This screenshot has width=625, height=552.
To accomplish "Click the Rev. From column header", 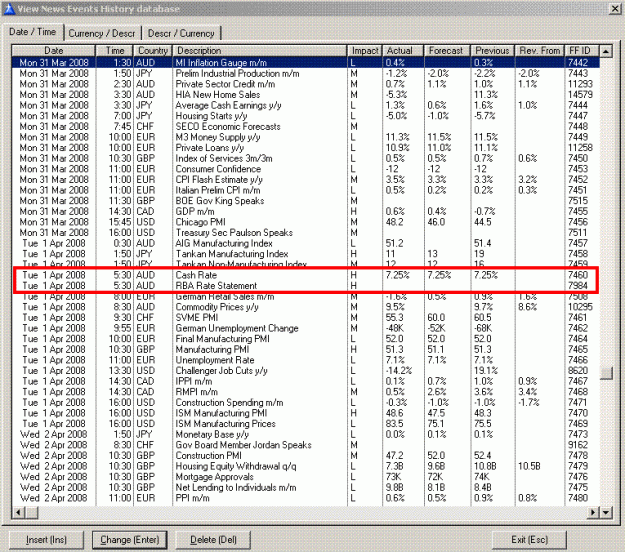I will 540,51.
